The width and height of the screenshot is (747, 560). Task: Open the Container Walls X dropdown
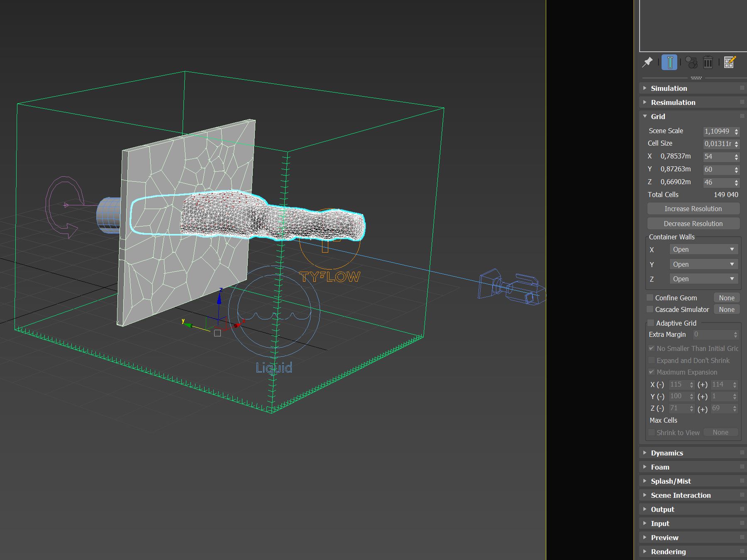(x=704, y=250)
